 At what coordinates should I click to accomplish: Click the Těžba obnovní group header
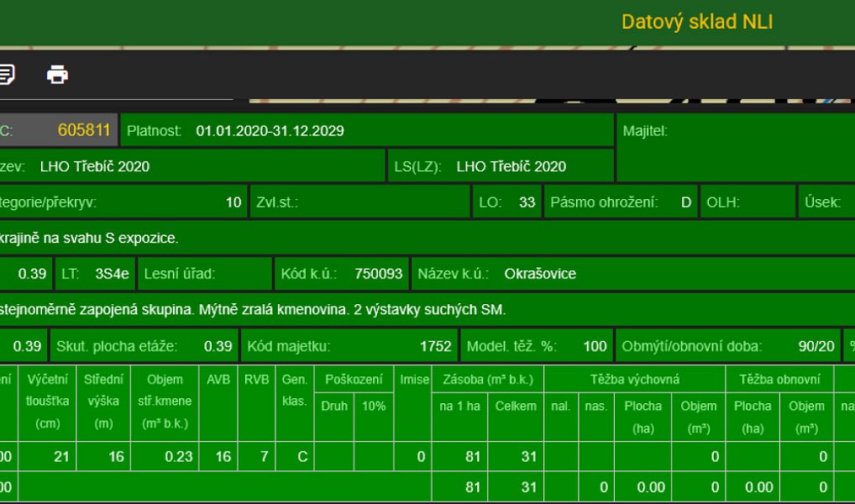point(779,380)
